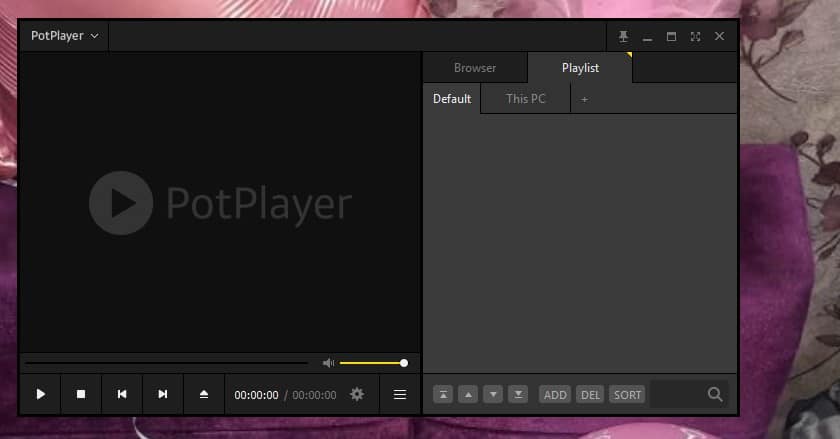The width and height of the screenshot is (840, 439).
Task: Open the Default playlist tab
Action: point(452,99)
